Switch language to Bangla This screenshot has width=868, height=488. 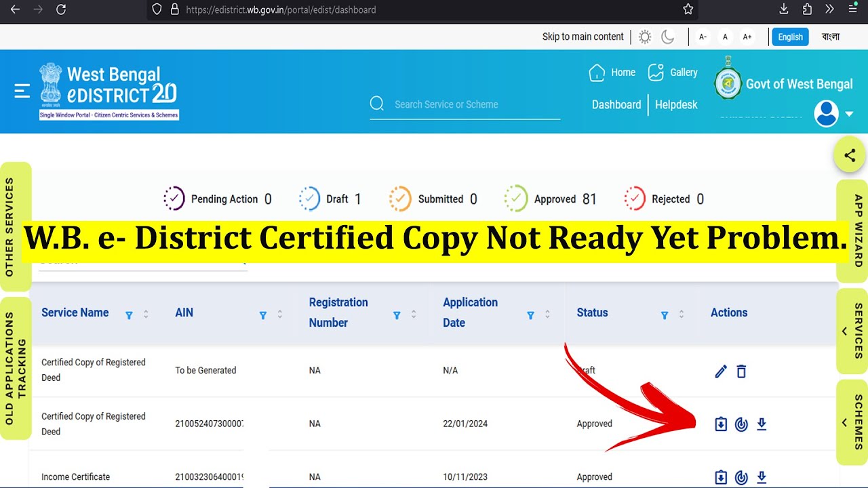coord(831,37)
